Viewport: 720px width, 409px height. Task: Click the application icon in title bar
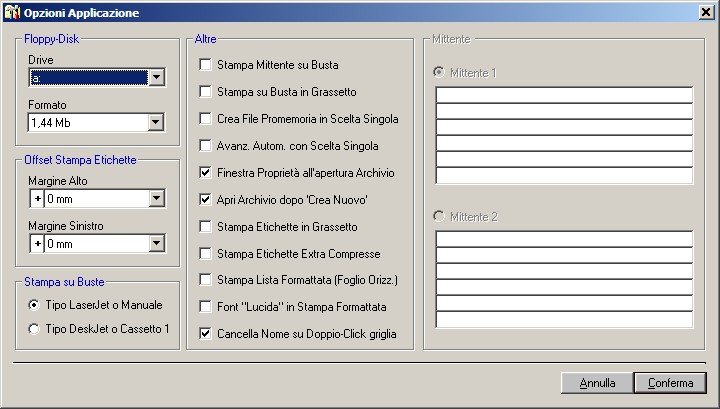tap(12, 12)
